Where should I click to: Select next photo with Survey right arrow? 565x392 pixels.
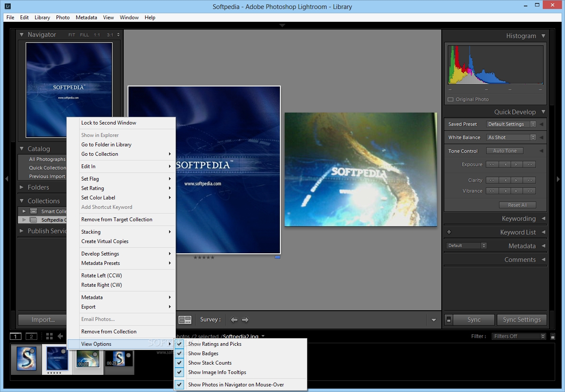pyautogui.click(x=245, y=320)
